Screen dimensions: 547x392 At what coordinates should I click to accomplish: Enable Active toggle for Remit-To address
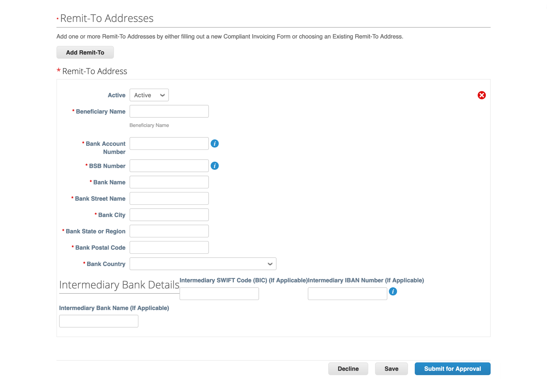click(149, 95)
